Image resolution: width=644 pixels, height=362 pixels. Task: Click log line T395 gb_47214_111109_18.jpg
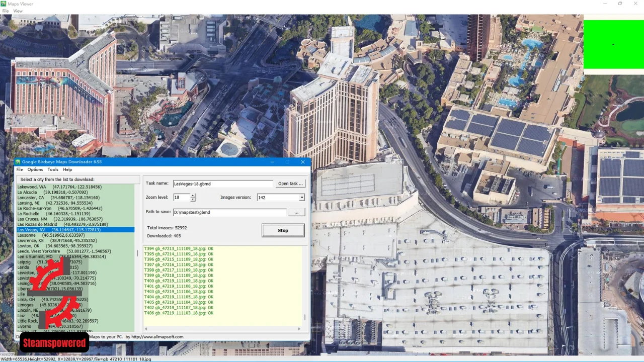point(179,254)
